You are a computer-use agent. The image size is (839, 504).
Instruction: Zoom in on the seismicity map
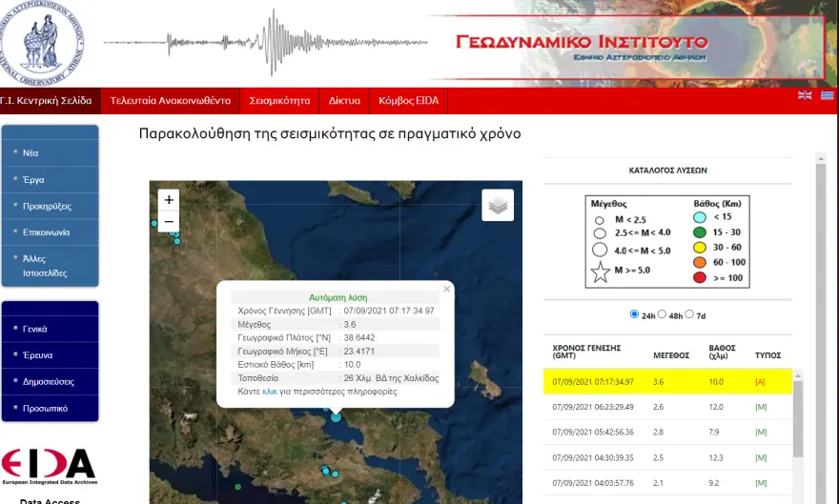tap(169, 200)
